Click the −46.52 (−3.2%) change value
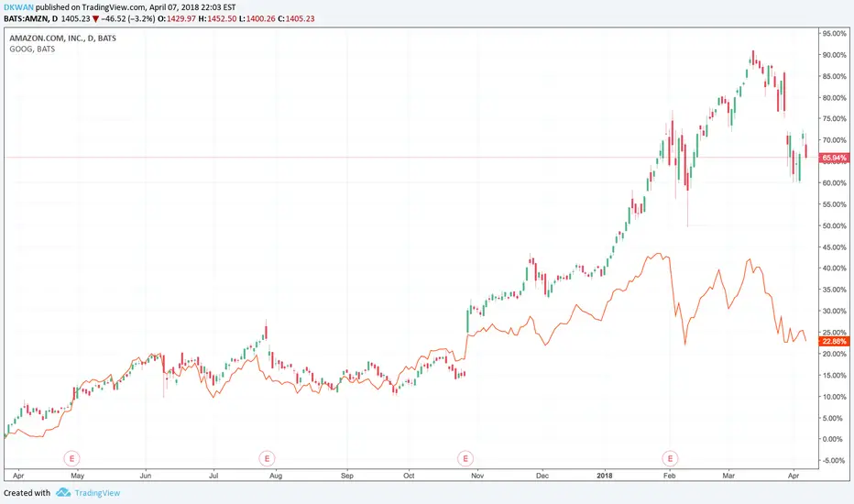This screenshot has width=854, height=504. [x=128, y=18]
